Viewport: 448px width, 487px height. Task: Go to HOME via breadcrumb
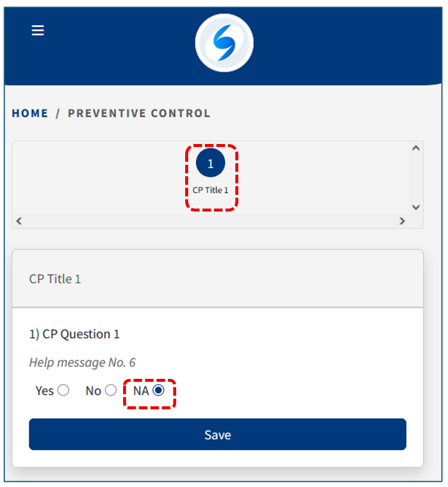click(30, 113)
